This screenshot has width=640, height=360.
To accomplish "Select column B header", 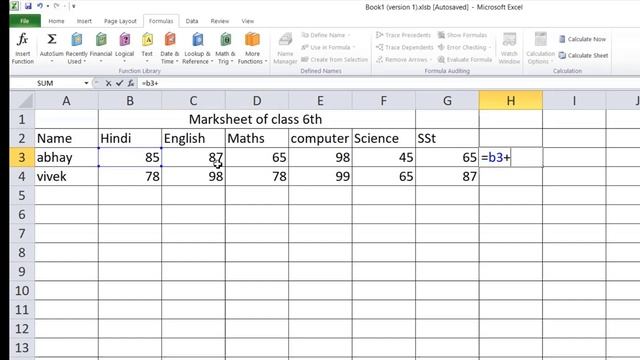I will 130,100.
